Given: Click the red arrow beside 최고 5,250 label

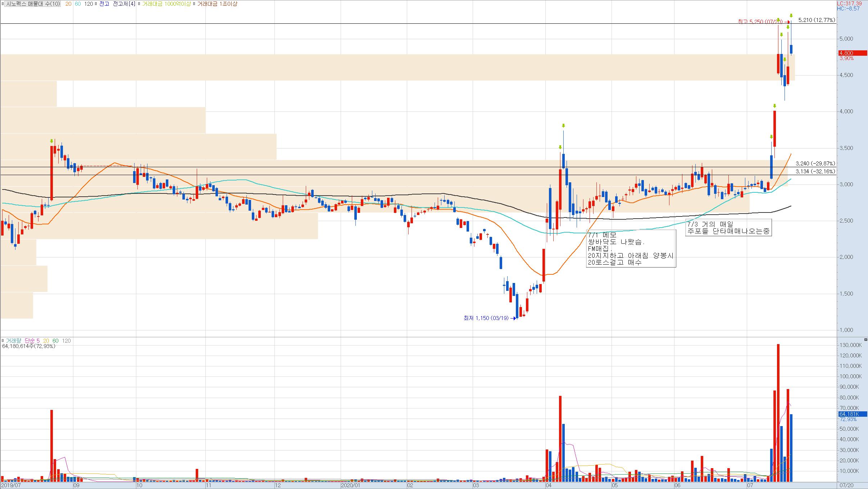Looking at the screenshot, I should point(787,22).
